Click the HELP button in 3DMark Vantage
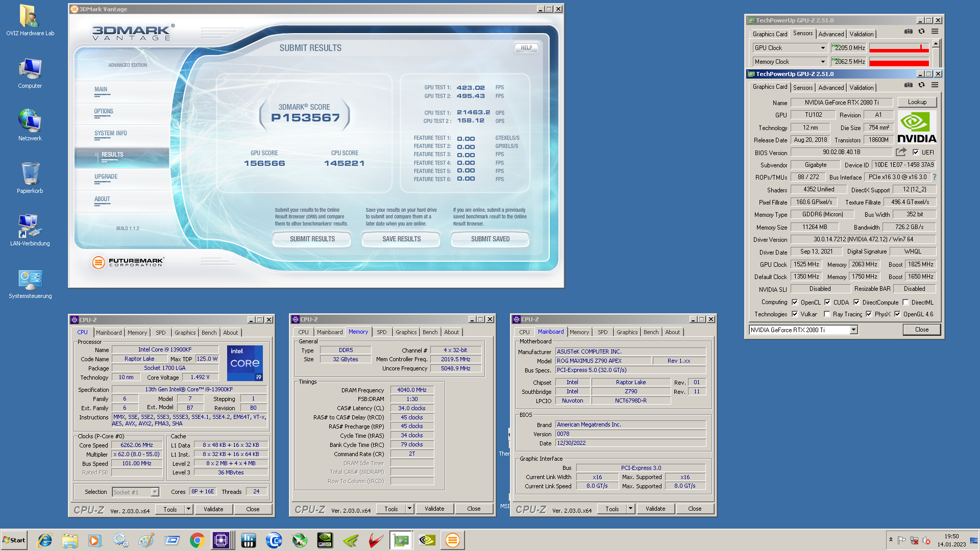The height and width of the screenshot is (551, 980). 527,48
